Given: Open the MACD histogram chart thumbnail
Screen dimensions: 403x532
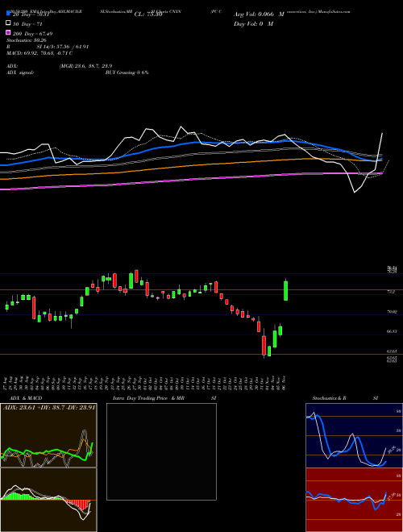Looking at the screenshot, I should point(48,500).
